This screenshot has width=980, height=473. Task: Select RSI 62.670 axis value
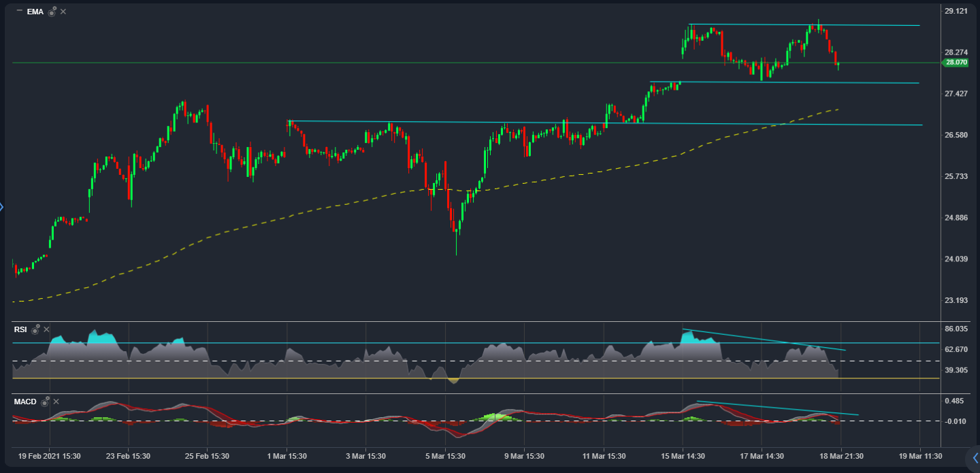pos(956,350)
